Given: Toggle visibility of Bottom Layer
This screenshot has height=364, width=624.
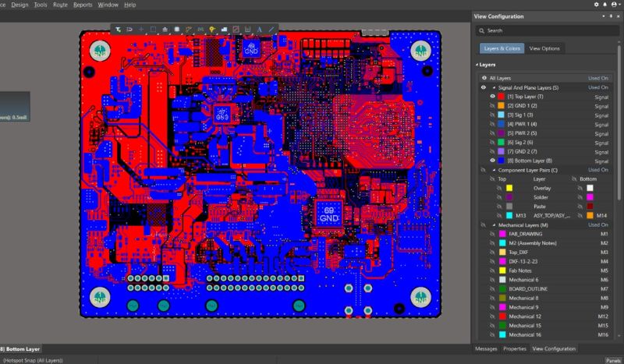Looking at the screenshot, I should click(x=491, y=160).
